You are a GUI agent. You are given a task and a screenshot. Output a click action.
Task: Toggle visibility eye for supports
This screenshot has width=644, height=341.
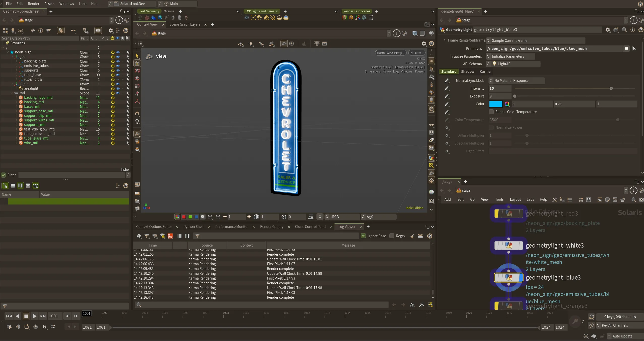[118, 70]
